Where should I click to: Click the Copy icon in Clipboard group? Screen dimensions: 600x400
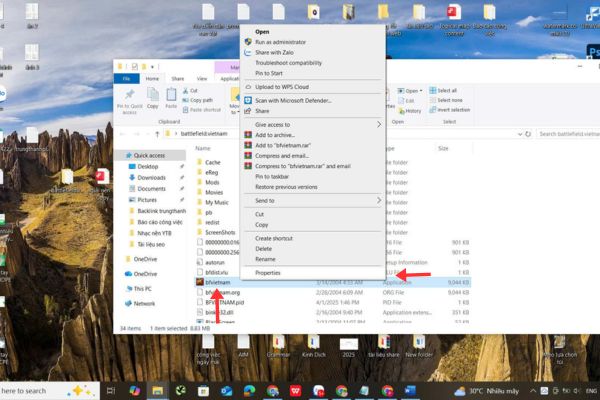pyautogui.click(x=152, y=94)
